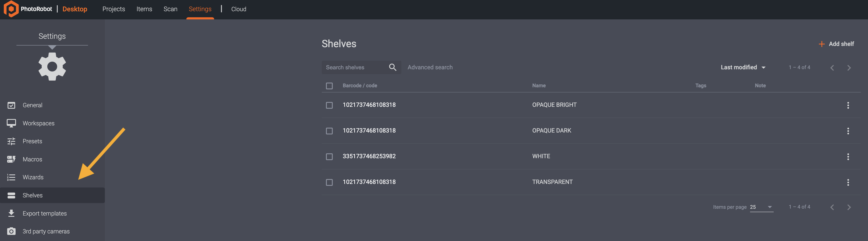
Task: Select the TRANSPARENT shelf checkbox
Action: 329,182
